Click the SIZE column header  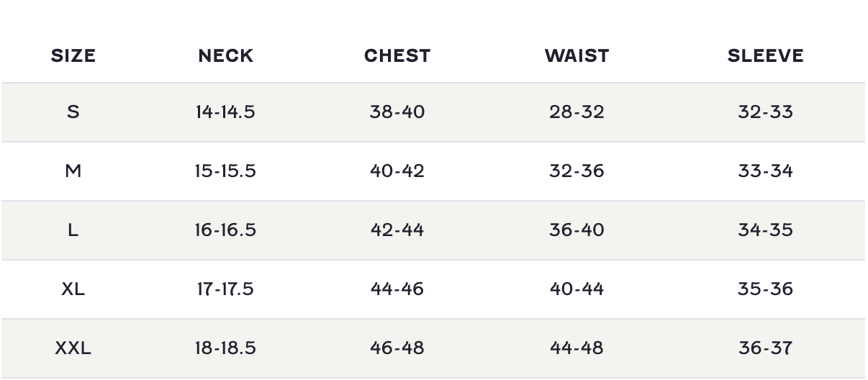click(x=73, y=55)
